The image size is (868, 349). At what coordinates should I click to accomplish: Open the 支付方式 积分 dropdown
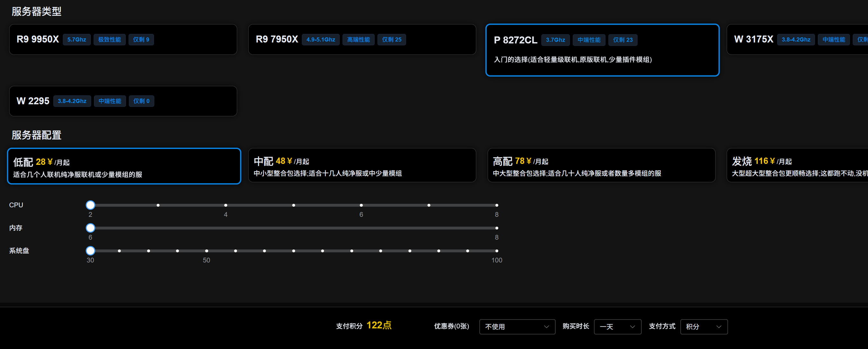[704, 326]
